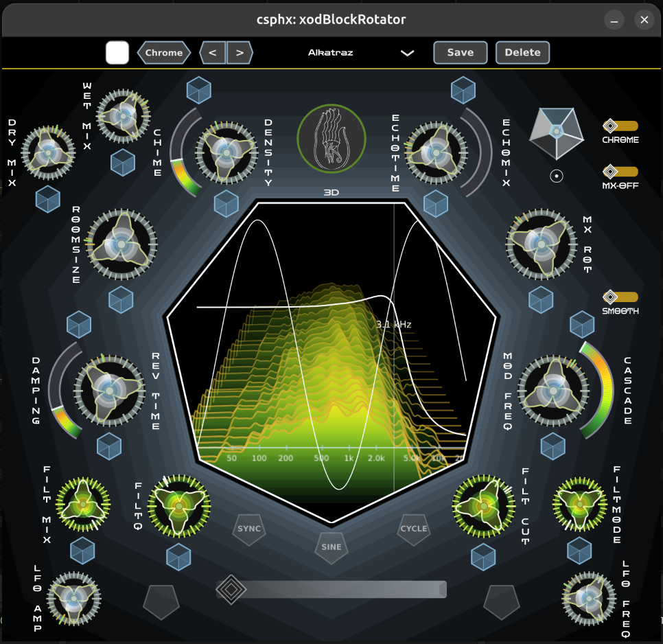Click the Dry Mix knob

pyautogui.click(x=48, y=153)
